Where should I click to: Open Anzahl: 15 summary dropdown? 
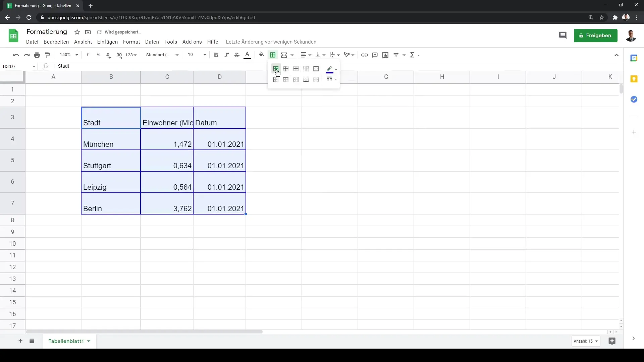click(x=586, y=341)
